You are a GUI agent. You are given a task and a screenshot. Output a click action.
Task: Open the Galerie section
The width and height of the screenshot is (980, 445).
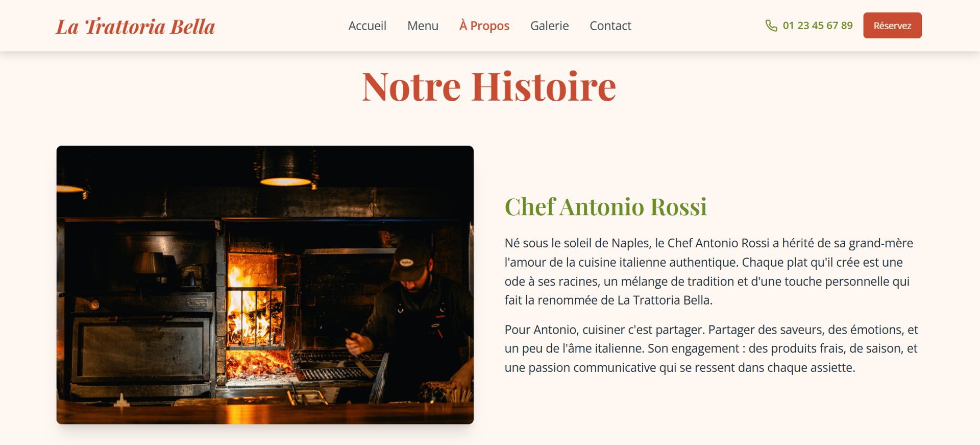549,26
